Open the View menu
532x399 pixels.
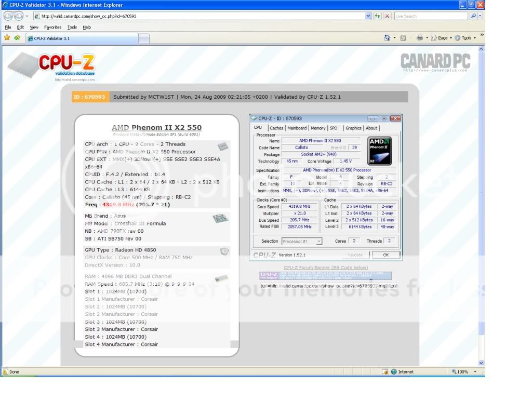tap(34, 27)
